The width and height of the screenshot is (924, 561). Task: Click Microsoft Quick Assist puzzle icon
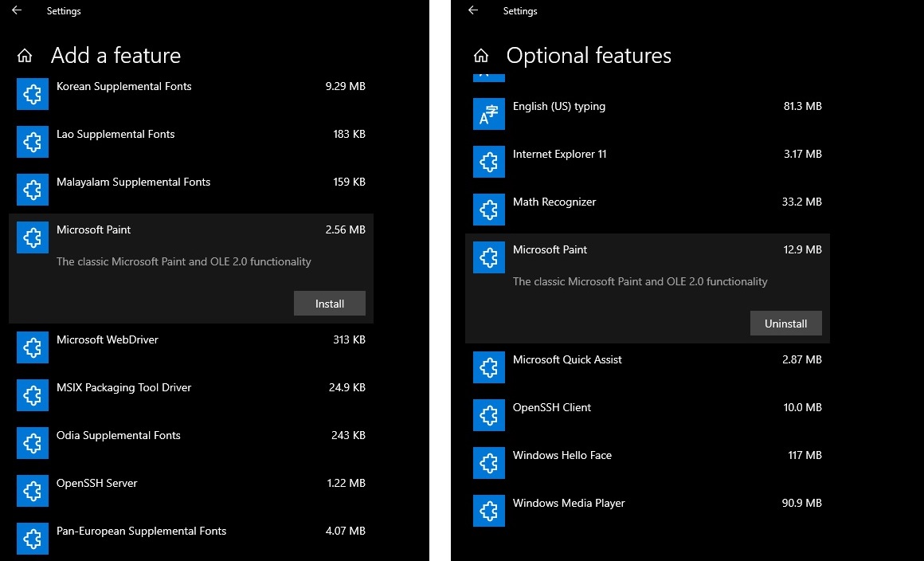(489, 367)
